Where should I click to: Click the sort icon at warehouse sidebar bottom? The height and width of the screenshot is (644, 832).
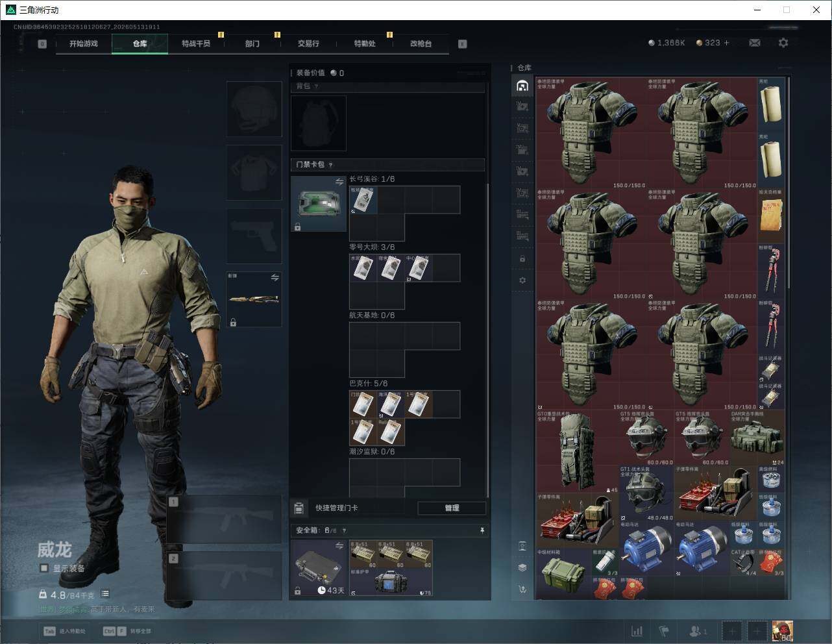coord(522,589)
